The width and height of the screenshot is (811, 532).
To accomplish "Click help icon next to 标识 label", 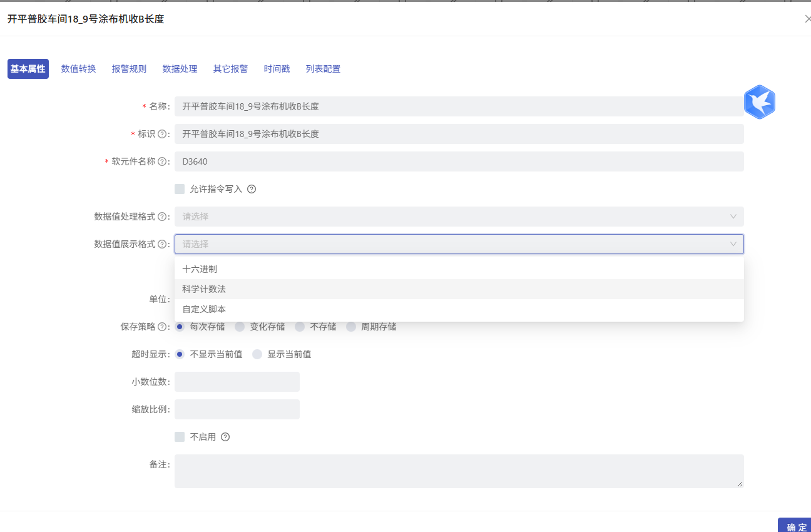I will (x=162, y=134).
